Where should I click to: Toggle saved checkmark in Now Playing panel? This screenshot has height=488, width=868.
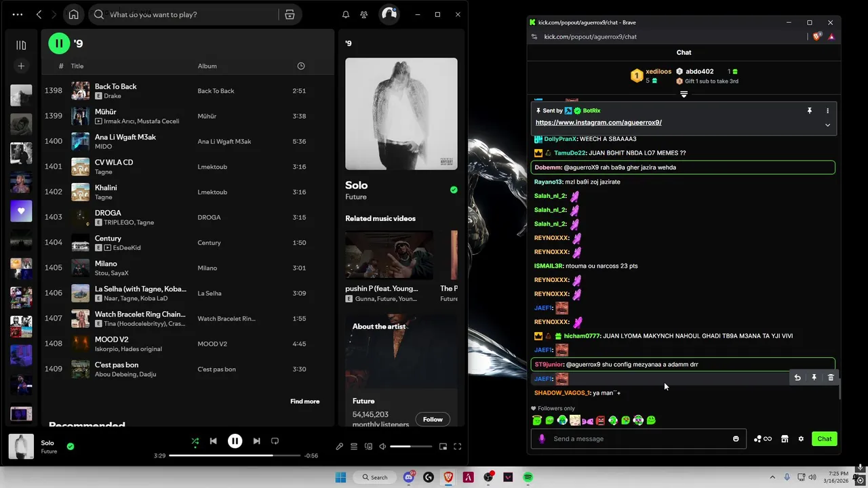point(454,190)
